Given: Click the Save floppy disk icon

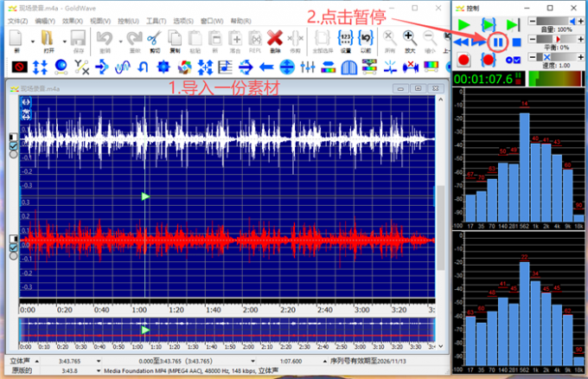Looking at the screenshot, I should tap(77, 38).
